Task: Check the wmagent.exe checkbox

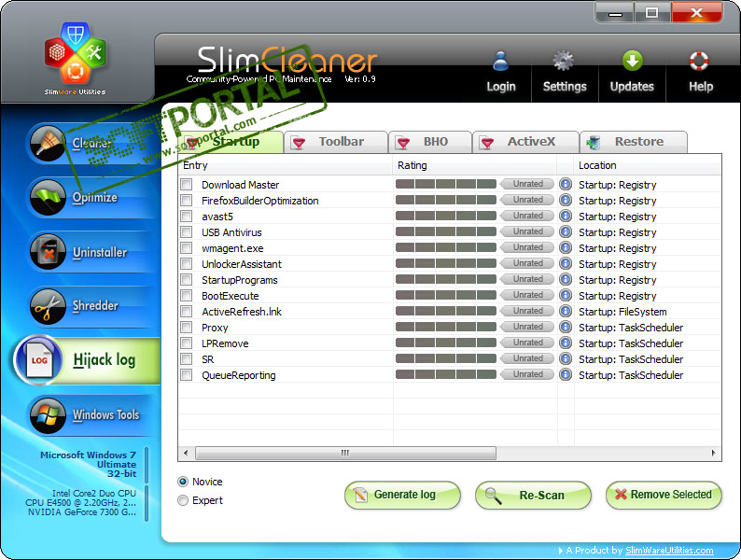Action: [187, 247]
